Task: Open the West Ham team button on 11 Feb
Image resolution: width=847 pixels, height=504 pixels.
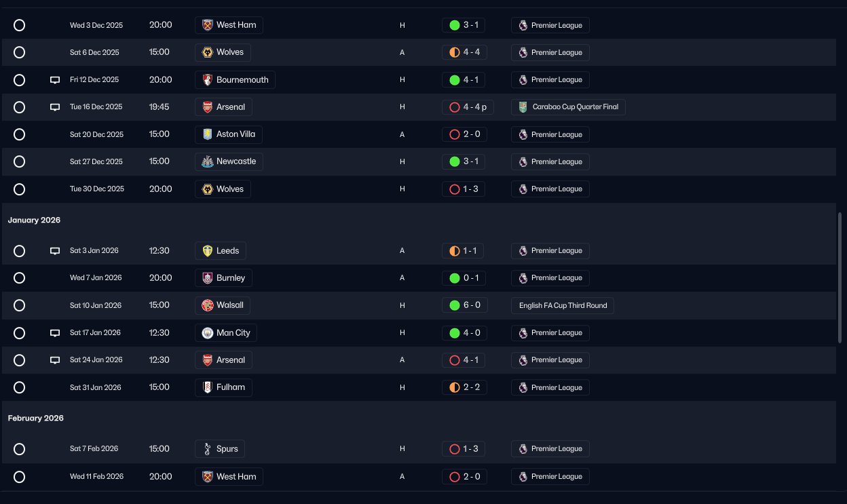Action: (229, 477)
